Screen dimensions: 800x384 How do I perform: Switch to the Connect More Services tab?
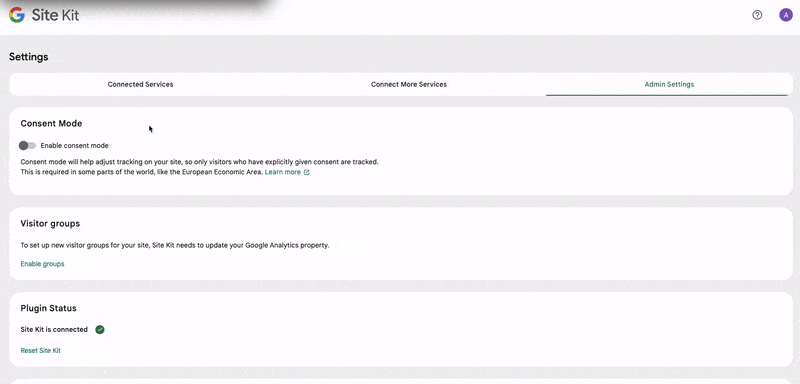(409, 84)
